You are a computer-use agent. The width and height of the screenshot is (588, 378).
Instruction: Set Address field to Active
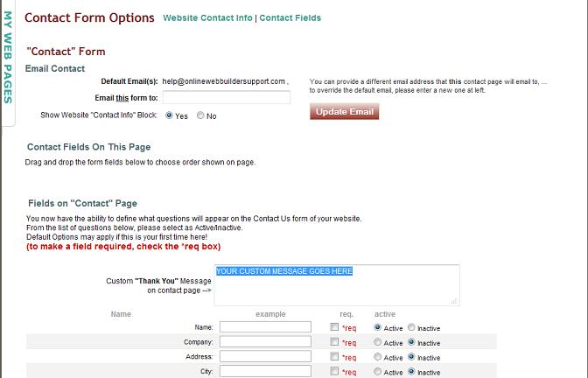pyautogui.click(x=378, y=357)
